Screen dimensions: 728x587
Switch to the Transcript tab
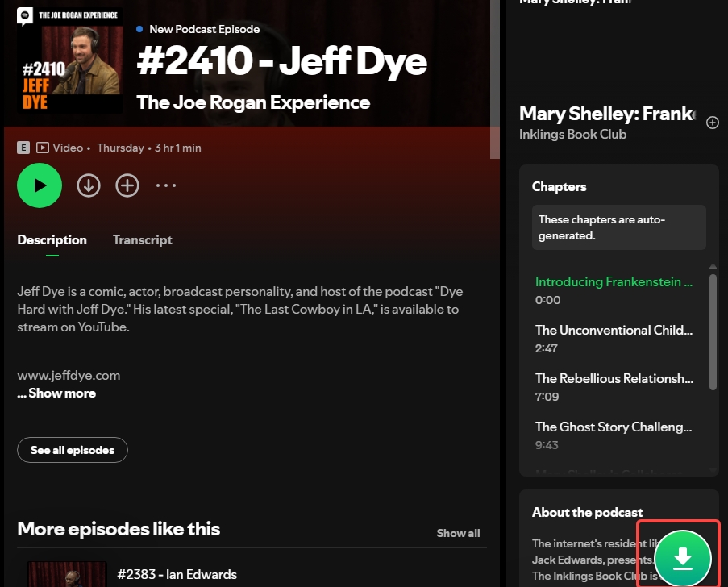point(143,239)
